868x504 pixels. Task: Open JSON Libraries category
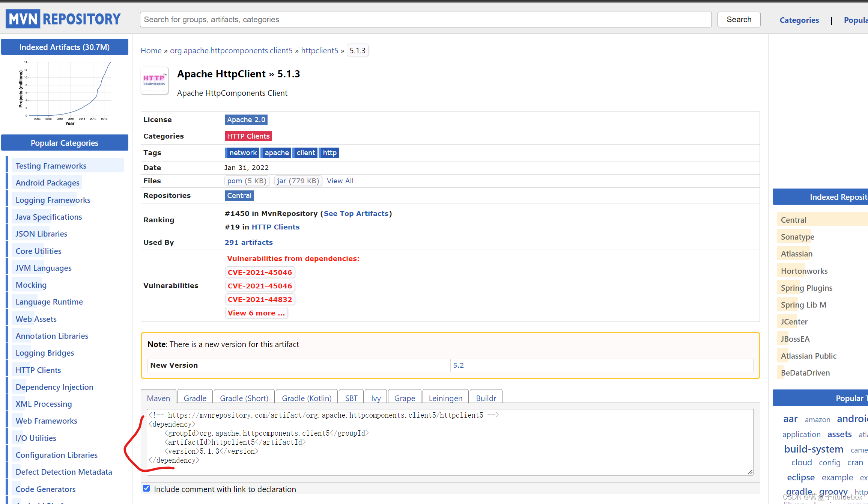coord(41,234)
